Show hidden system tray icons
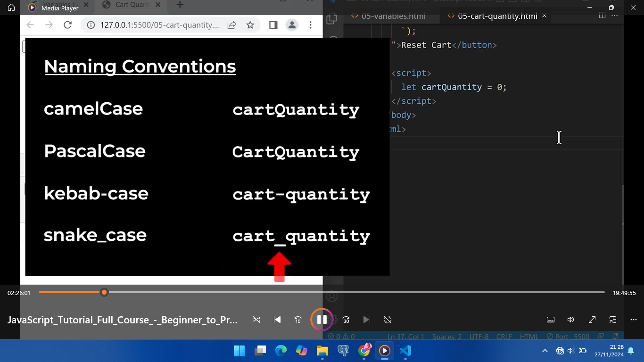This screenshot has height=362, width=644. [545, 351]
